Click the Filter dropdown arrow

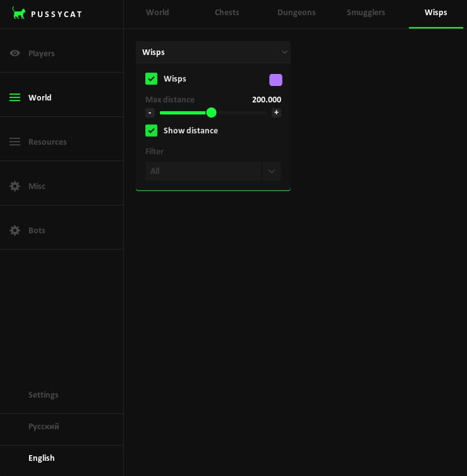[x=272, y=171]
